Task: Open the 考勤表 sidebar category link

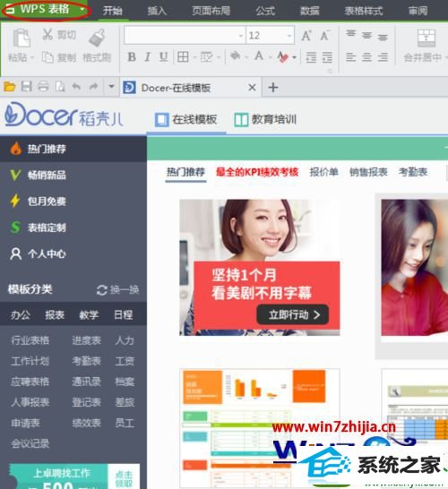Action: (86, 361)
